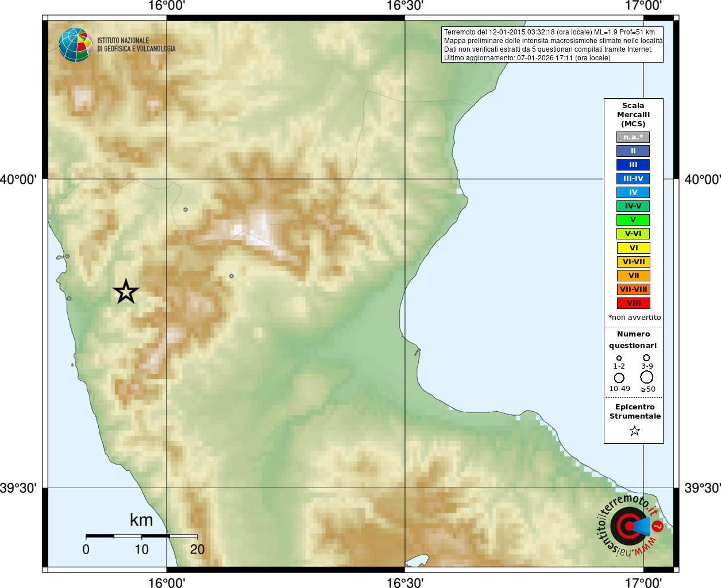
Task: Click the INGV globe logo
Action: (76, 45)
